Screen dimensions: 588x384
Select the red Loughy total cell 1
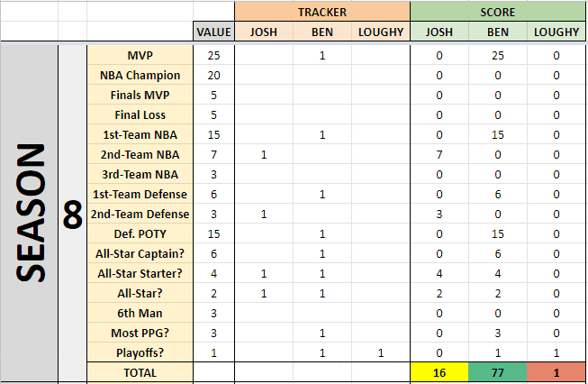(556, 373)
